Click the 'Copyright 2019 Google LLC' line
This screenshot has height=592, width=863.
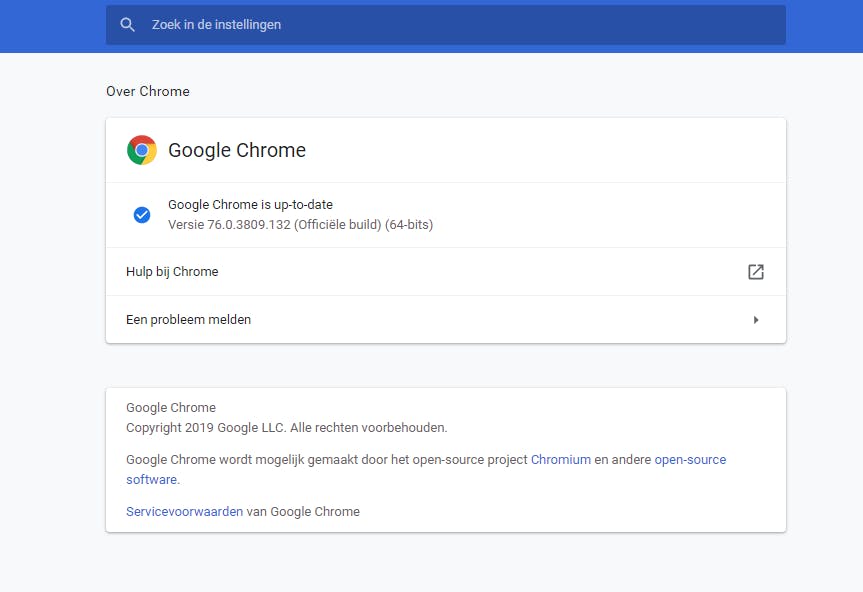click(x=286, y=427)
